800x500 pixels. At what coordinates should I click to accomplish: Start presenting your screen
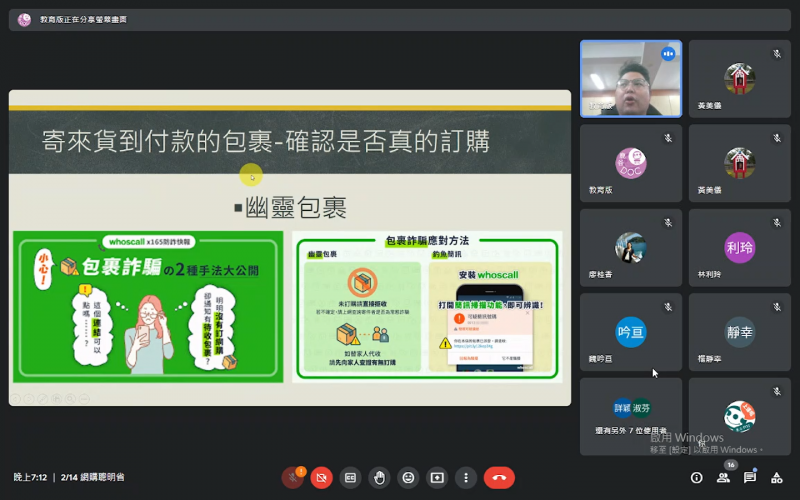pos(437,478)
